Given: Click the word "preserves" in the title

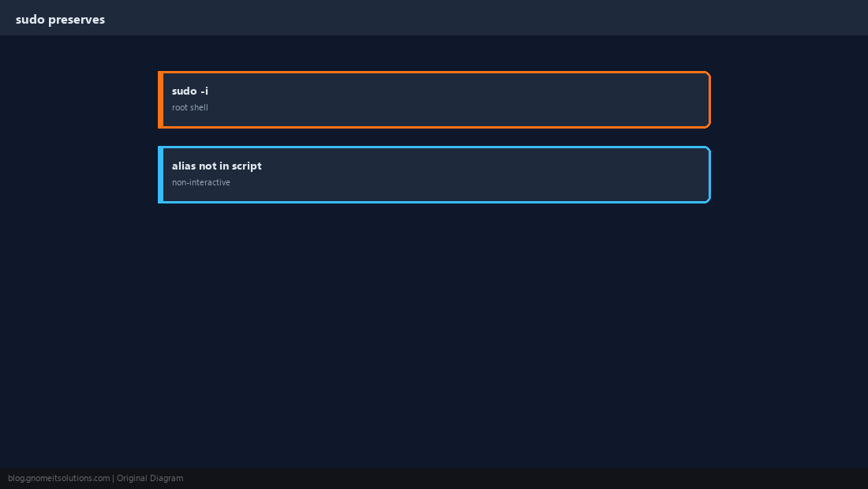Looking at the screenshot, I should (x=77, y=20).
